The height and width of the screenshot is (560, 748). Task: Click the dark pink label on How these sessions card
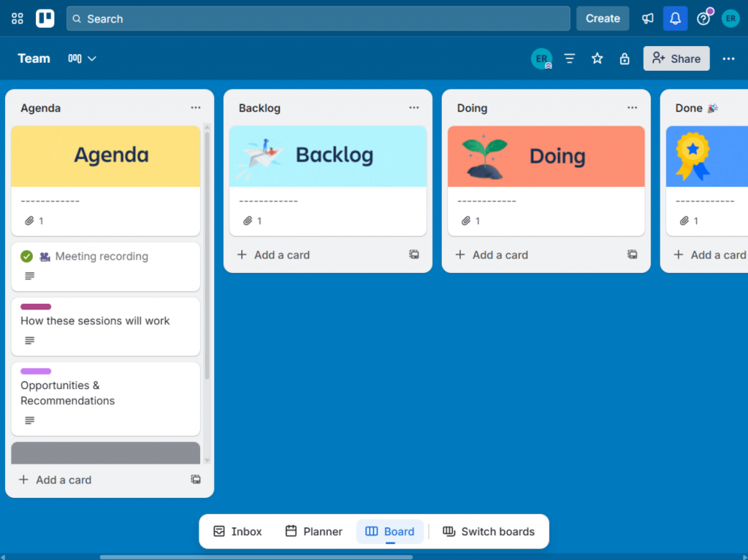click(x=36, y=307)
